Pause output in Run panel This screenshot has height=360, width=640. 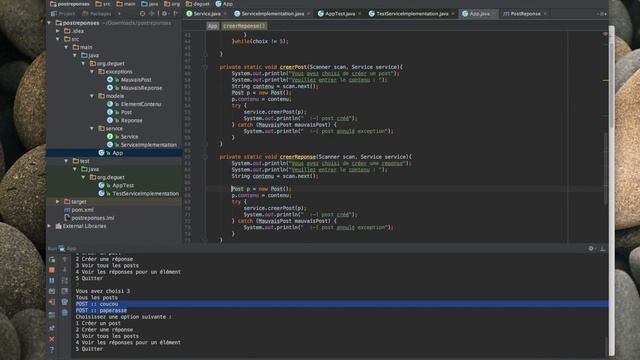coord(52,281)
